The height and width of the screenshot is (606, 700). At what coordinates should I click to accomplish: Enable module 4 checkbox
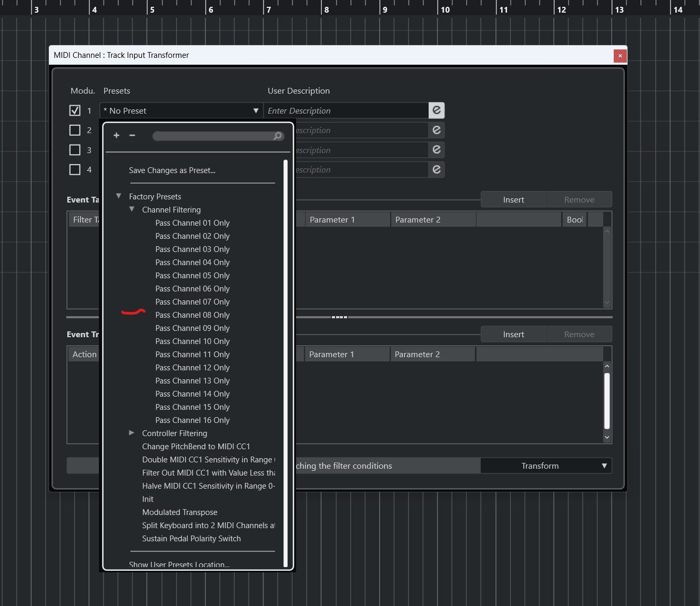click(x=75, y=169)
